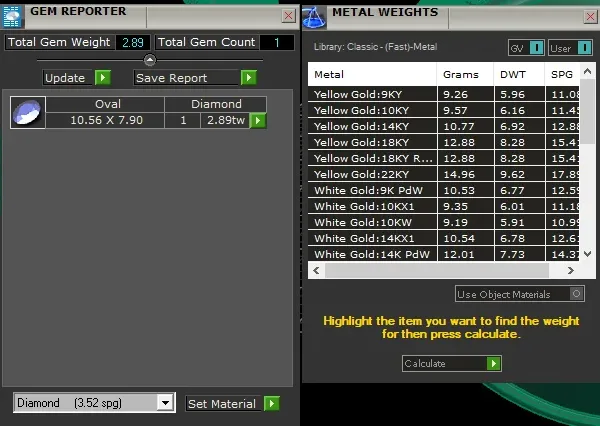Close the Metal Weights panel
Image resolution: width=600 pixels, height=426 pixels.
tap(591, 16)
